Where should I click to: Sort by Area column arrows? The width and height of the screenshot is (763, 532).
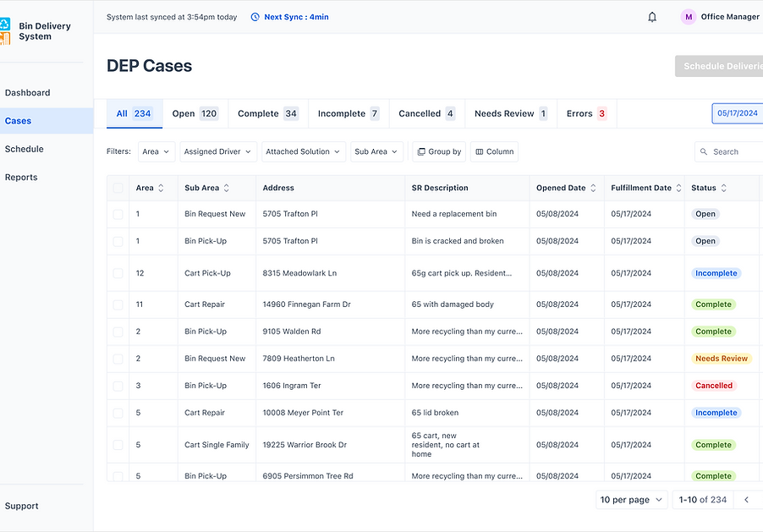(162, 188)
